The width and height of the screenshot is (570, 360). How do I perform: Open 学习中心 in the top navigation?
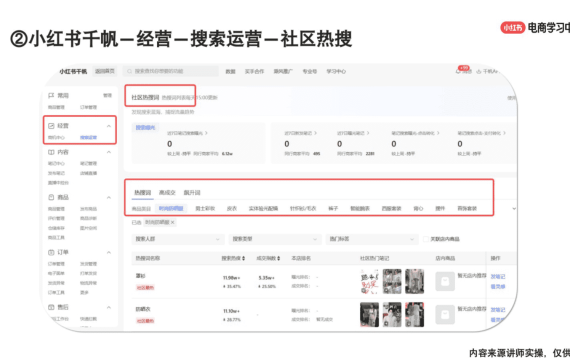click(x=336, y=71)
